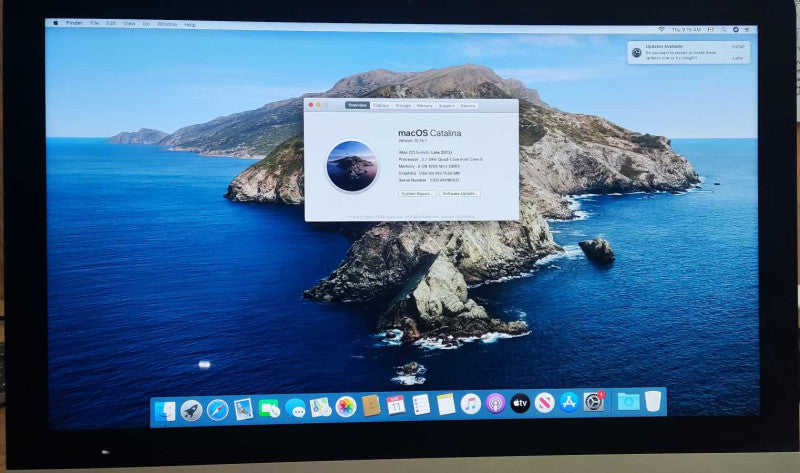The height and width of the screenshot is (473, 800).
Task: Open the Help menu
Action: click(x=190, y=24)
